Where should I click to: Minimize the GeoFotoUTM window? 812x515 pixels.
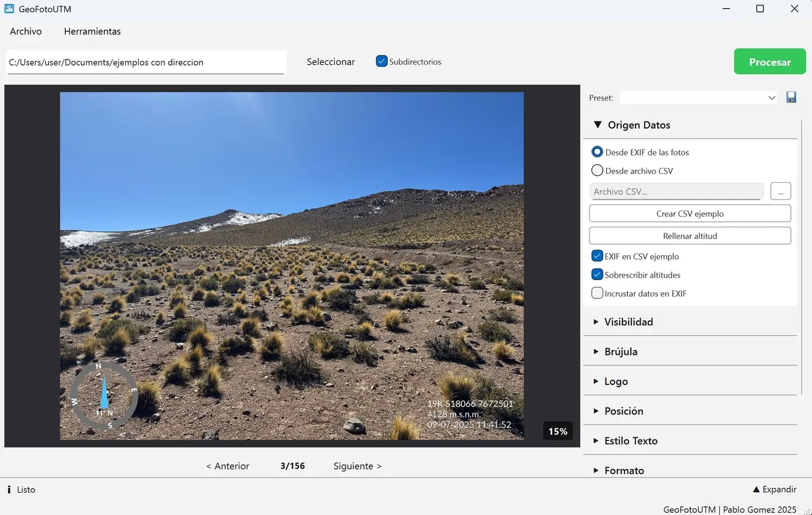coord(726,9)
